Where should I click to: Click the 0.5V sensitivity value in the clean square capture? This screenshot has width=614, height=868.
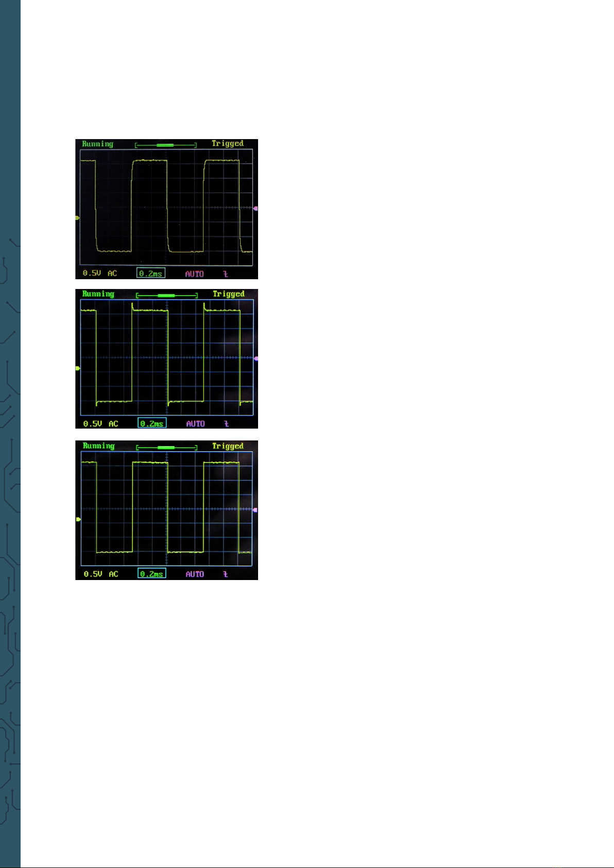point(93,574)
